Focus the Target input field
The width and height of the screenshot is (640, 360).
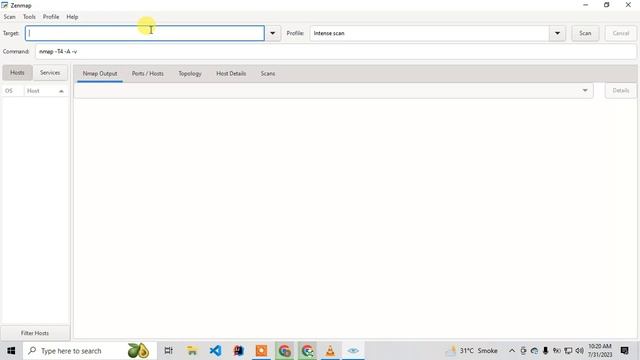[145, 33]
